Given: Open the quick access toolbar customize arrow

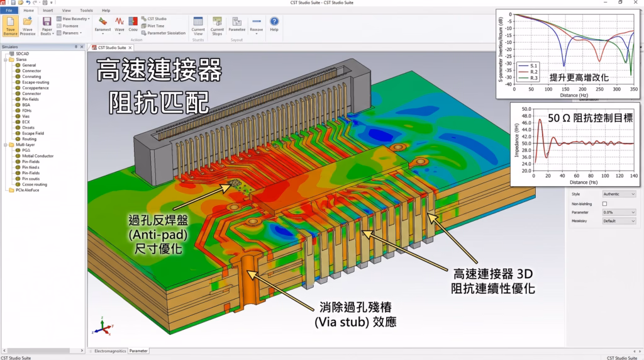Looking at the screenshot, I should [x=52, y=3].
